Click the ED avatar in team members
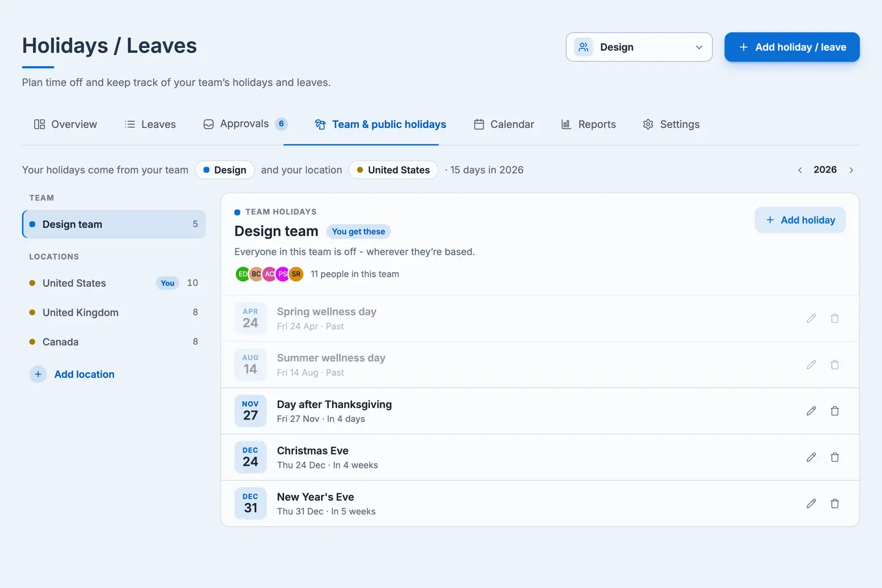This screenshot has width=882, height=588. [x=243, y=274]
